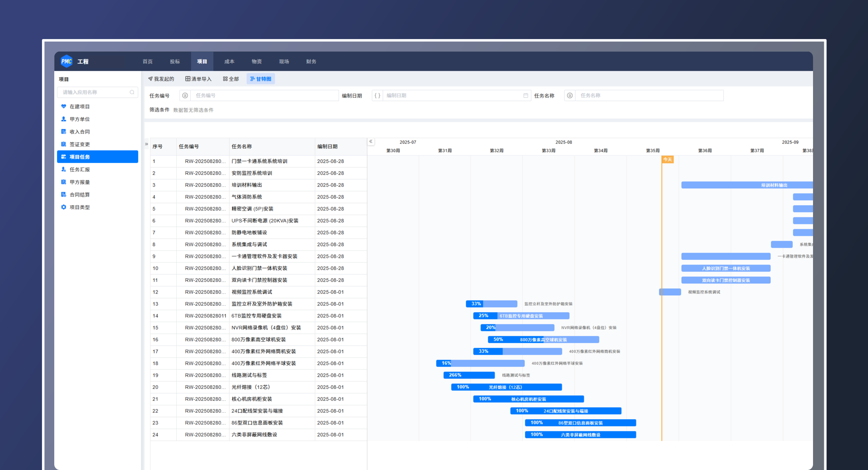Viewport: 868px width, 470px height.
Task: Select the 清单导入 tab
Action: [x=198, y=79]
